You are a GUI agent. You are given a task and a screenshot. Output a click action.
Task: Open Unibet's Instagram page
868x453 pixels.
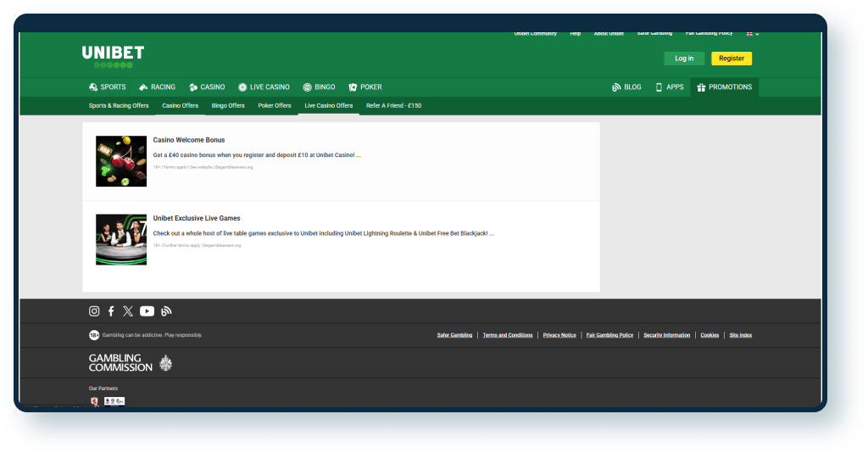(94, 311)
